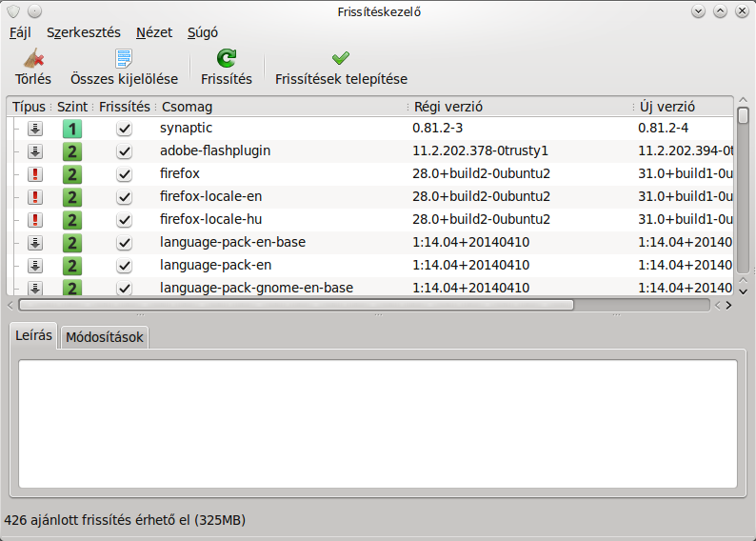
Task: Click the round pin button in the title bar
Action: click(34, 11)
